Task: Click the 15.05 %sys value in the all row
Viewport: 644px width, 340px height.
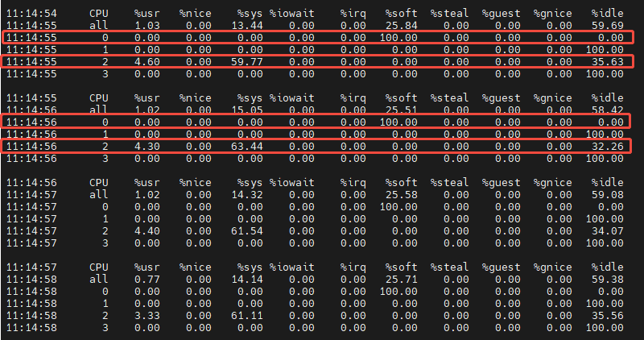Action: (x=247, y=110)
